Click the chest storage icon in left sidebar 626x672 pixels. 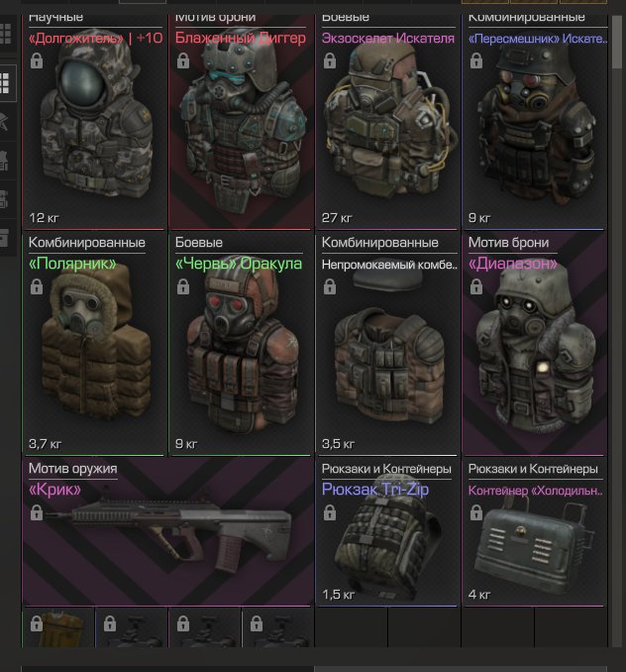pos(4,238)
